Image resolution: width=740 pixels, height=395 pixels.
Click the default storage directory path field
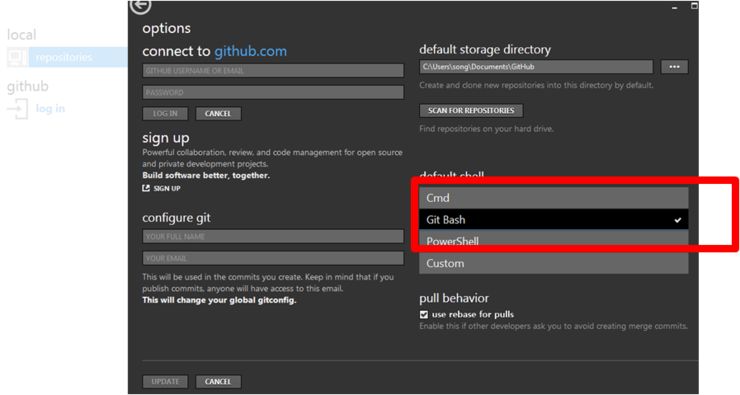536,67
